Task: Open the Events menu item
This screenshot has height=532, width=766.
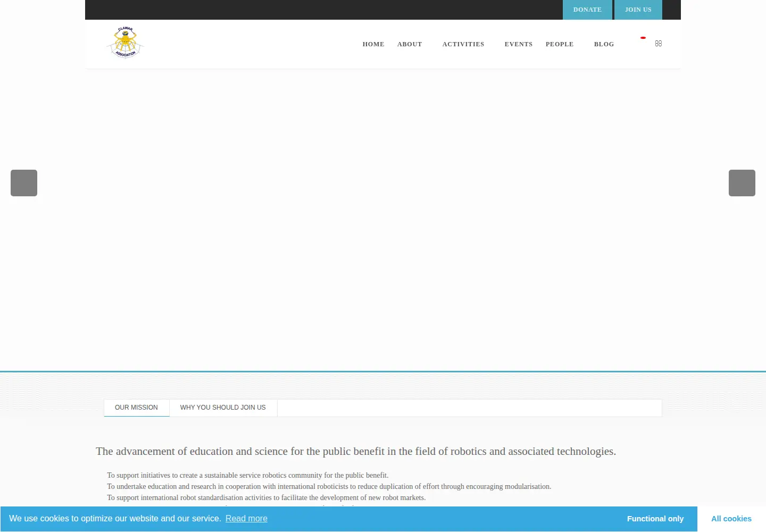Action: tap(519, 44)
